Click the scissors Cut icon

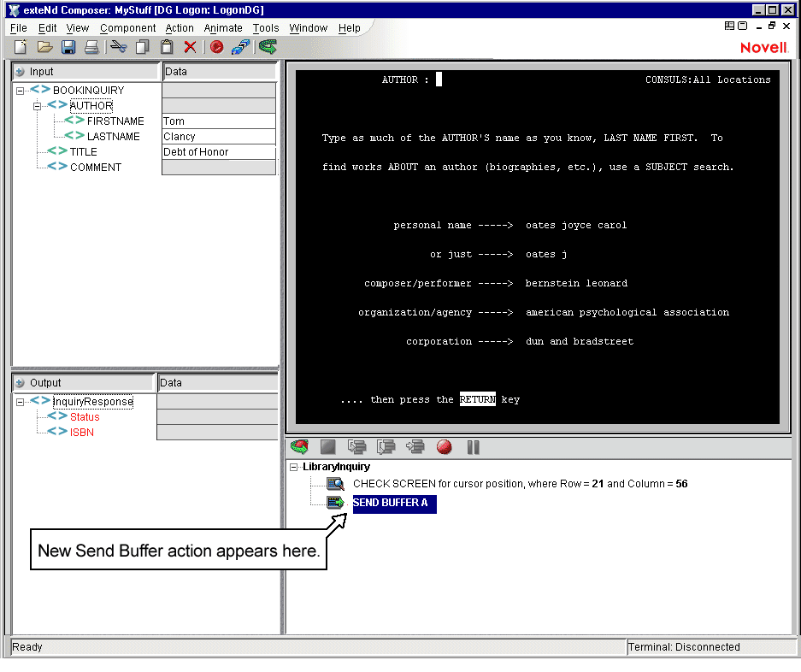point(119,47)
